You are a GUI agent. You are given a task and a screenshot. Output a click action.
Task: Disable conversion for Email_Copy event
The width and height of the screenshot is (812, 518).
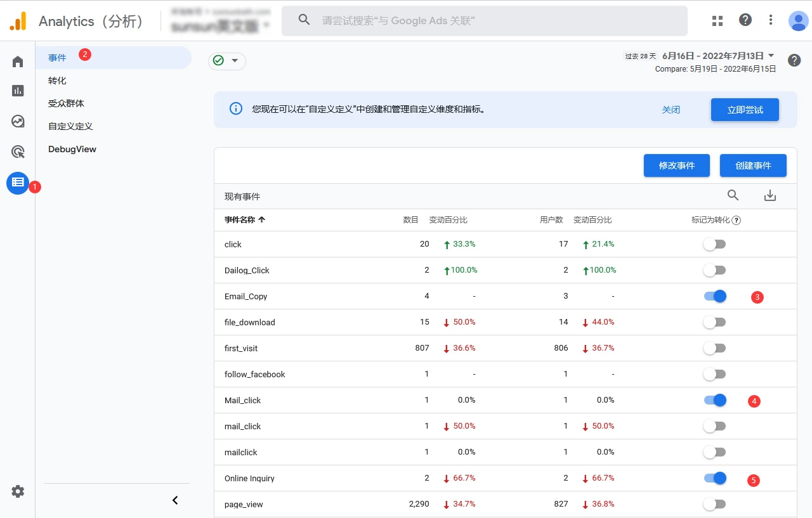[715, 296]
